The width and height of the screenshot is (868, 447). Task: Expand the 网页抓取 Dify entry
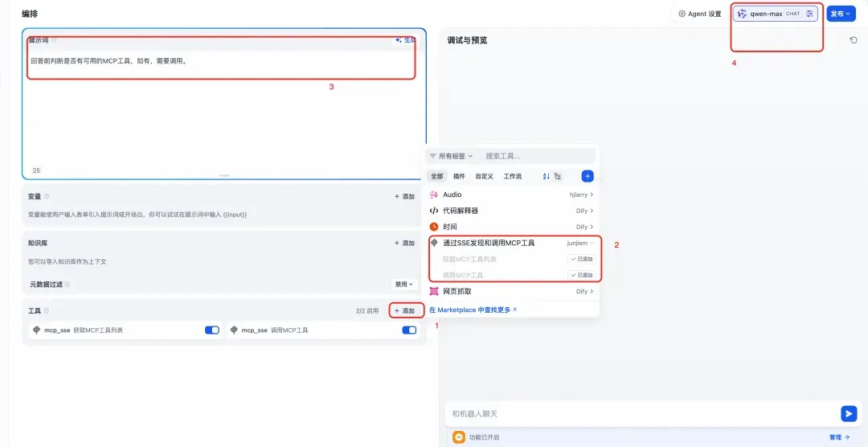tap(584, 291)
